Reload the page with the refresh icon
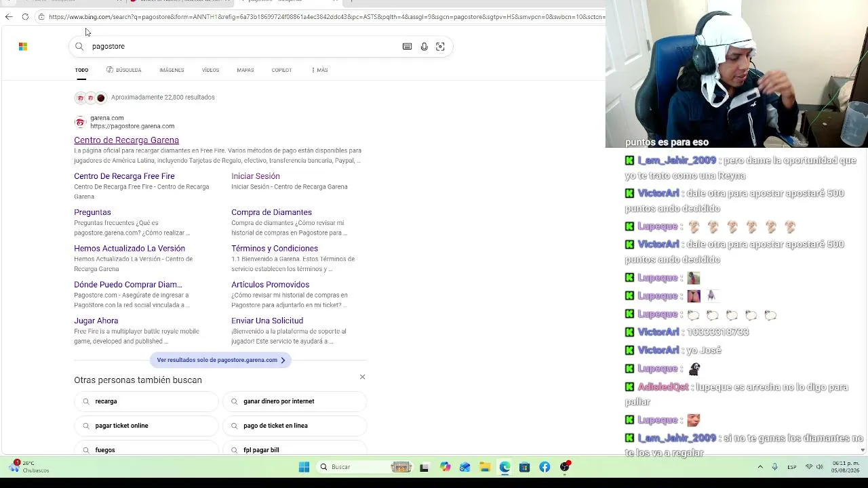 coord(25,17)
